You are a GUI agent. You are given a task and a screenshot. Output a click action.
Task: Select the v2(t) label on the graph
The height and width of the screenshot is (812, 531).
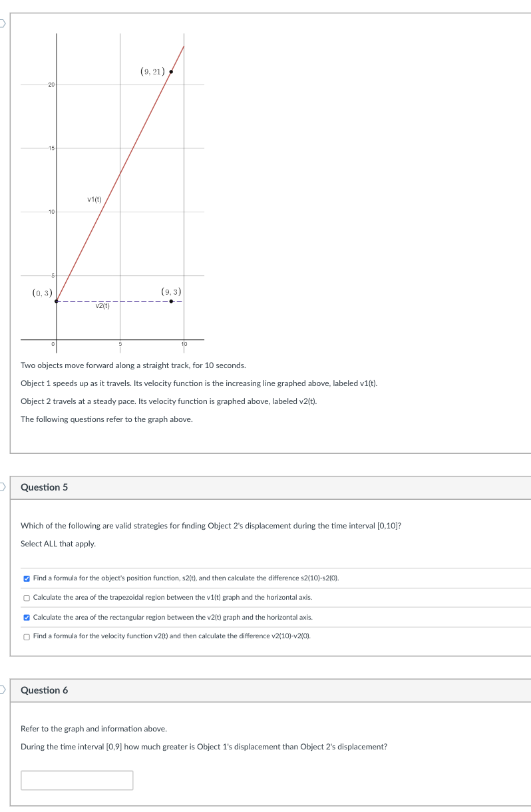101,305
